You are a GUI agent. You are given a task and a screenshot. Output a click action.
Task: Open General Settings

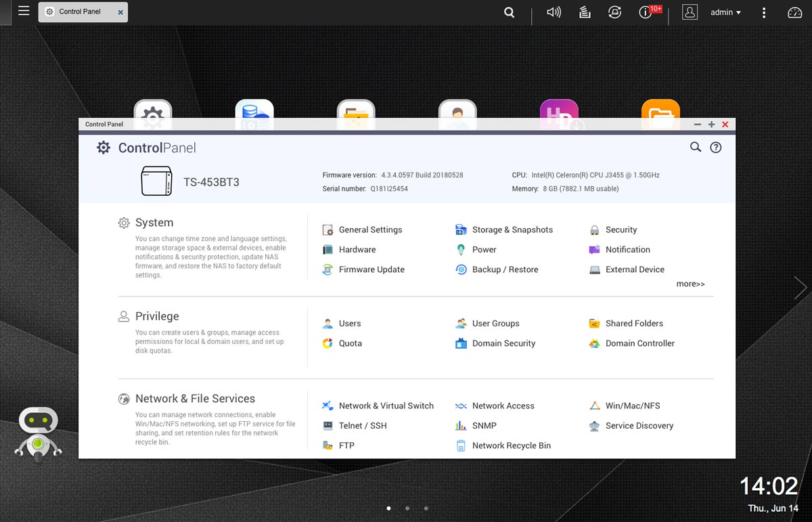[362, 230]
